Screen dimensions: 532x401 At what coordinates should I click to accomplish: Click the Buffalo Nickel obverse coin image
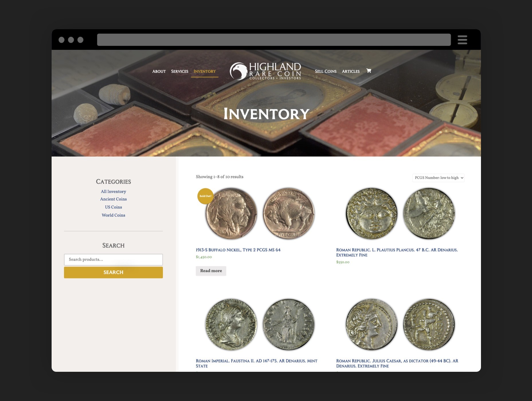pos(231,214)
